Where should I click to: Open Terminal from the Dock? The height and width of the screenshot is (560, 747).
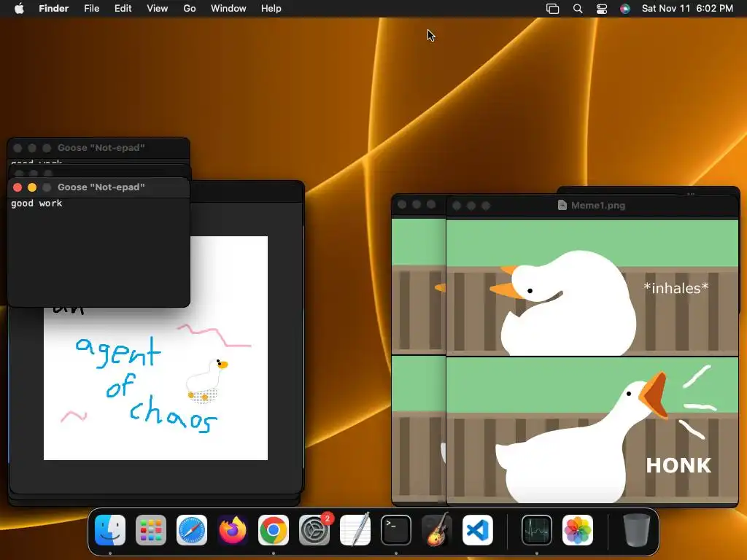[396, 530]
